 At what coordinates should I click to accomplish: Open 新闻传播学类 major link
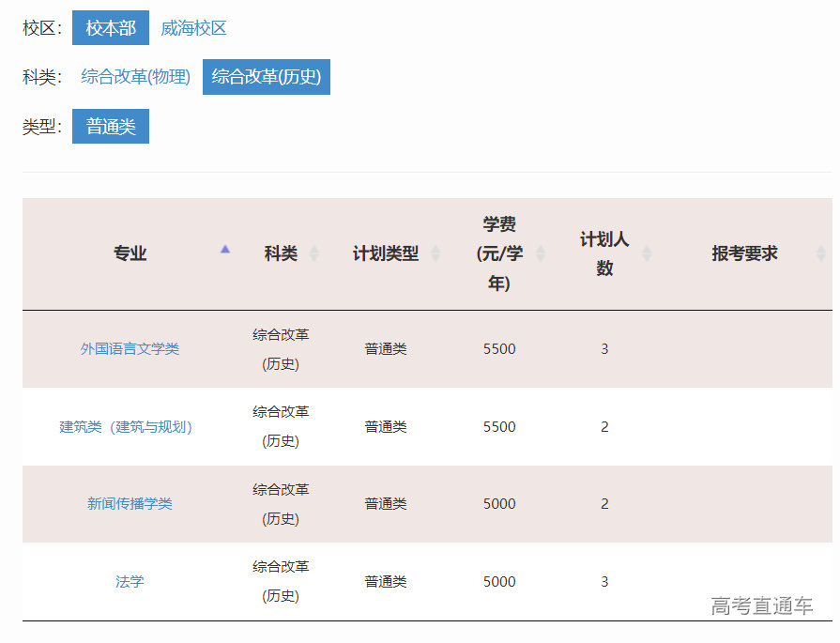click(x=130, y=504)
